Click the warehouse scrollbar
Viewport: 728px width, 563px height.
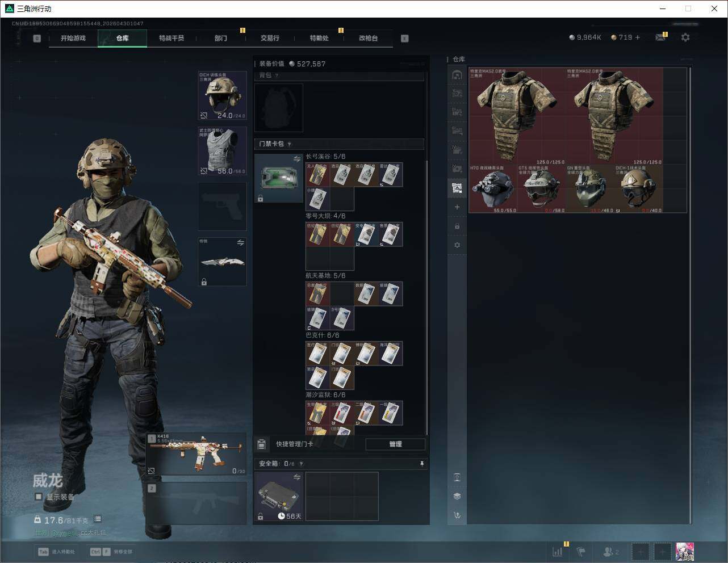coord(690,295)
